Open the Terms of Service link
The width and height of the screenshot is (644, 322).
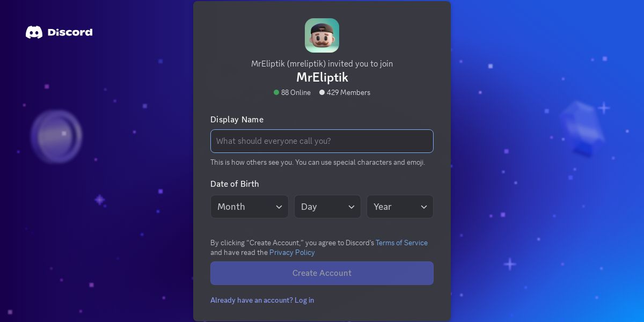coord(401,243)
